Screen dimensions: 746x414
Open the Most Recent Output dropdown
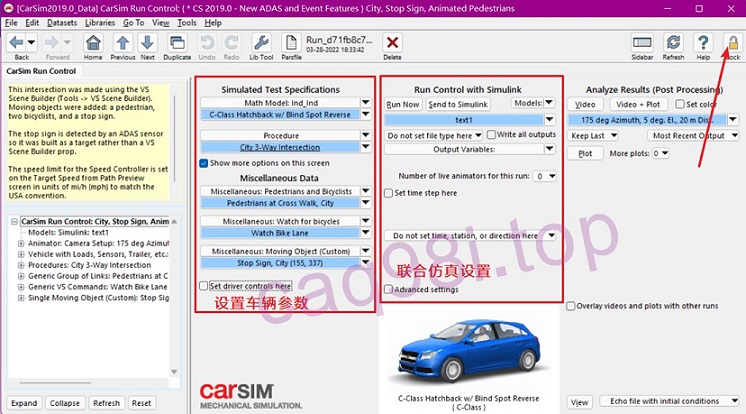(693, 136)
